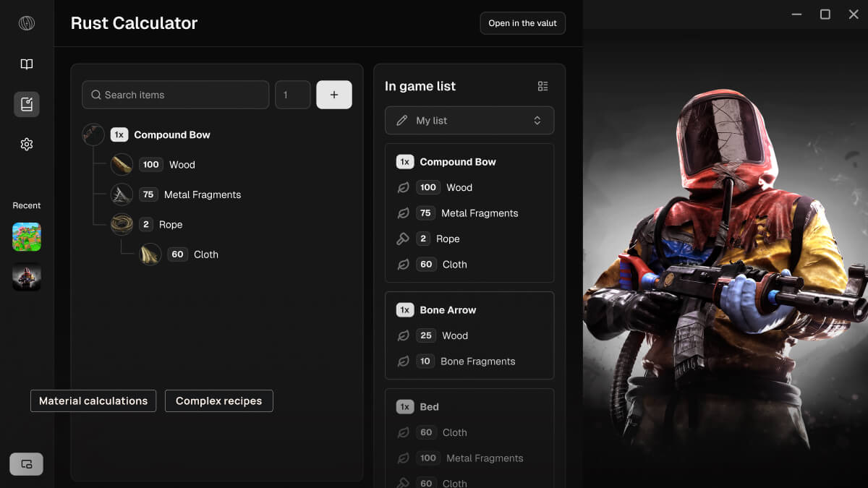
Task: Click the leaf icon beside 10 Bone Fragments
Action: tap(404, 361)
